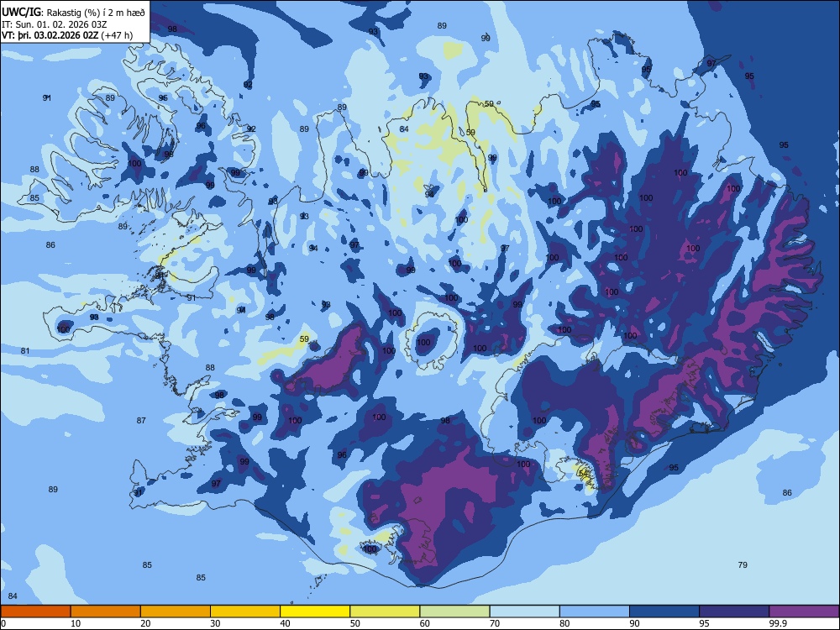Click the 'VT: þri. 03.02.2026 02Z (+47 h)' line
Image resolution: width=840 pixels, height=630 pixels.
(x=67, y=35)
